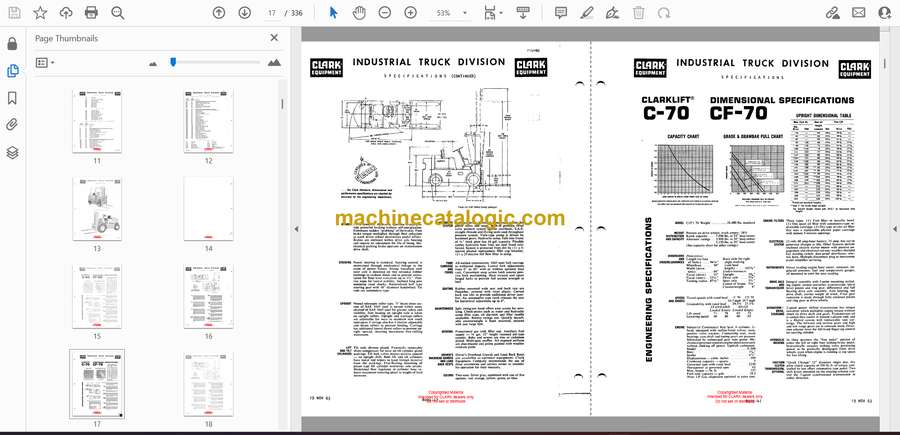This screenshot has width=900, height=435.
Task: Share a link to this file
Action: pos(832,13)
